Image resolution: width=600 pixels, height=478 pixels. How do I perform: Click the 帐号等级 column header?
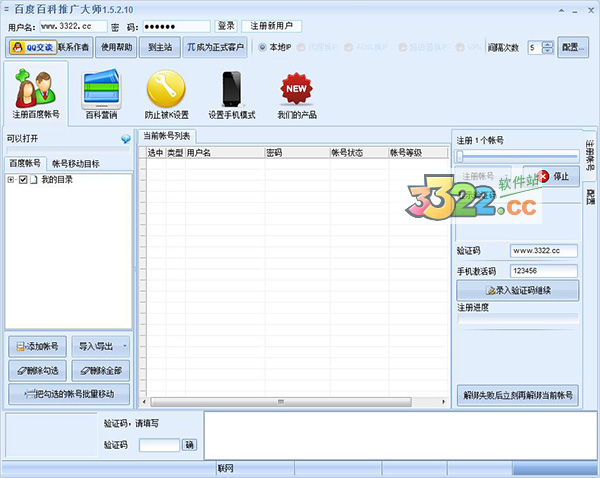[x=418, y=153]
